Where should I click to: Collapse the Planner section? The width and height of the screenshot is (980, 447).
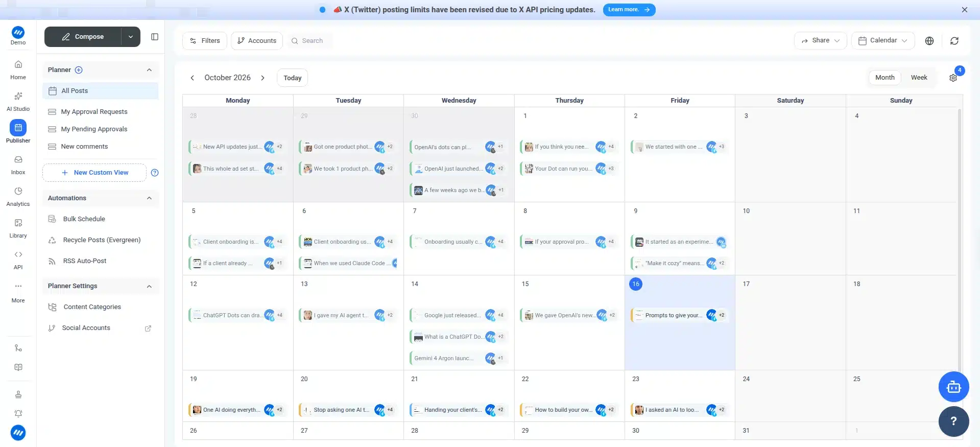(x=149, y=70)
